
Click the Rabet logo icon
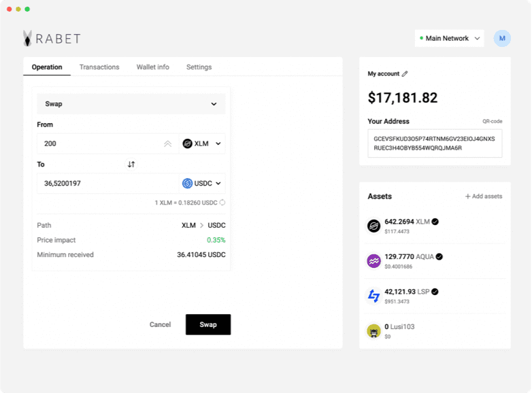(x=27, y=39)
